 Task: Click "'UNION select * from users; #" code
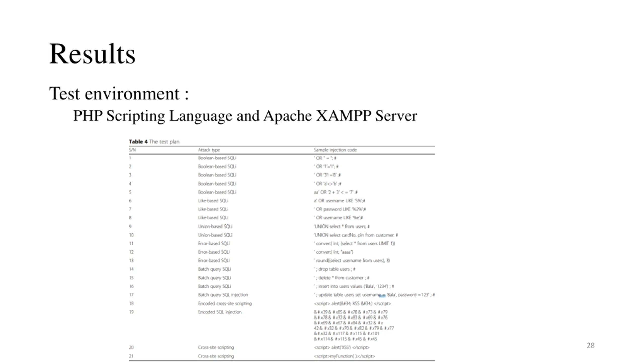pos(342,227)
